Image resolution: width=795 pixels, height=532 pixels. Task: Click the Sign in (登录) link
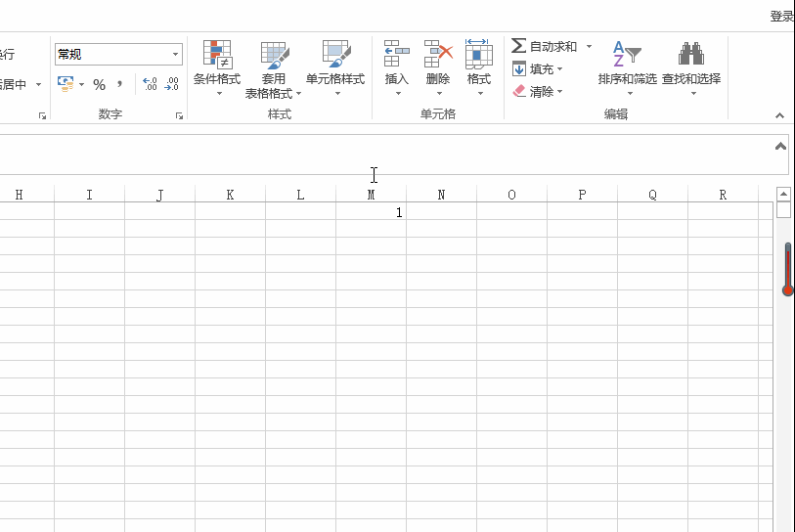pyautogui.click(x=782, y=17)
